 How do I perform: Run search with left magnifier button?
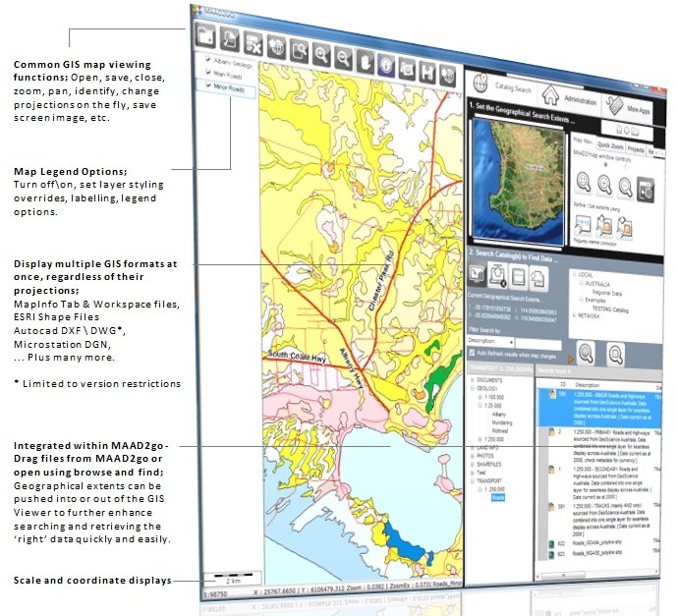[x=586, y=353]
